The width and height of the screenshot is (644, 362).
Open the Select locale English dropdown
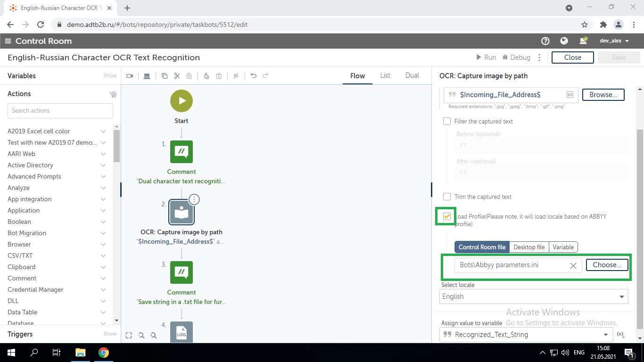pos(535,296)
